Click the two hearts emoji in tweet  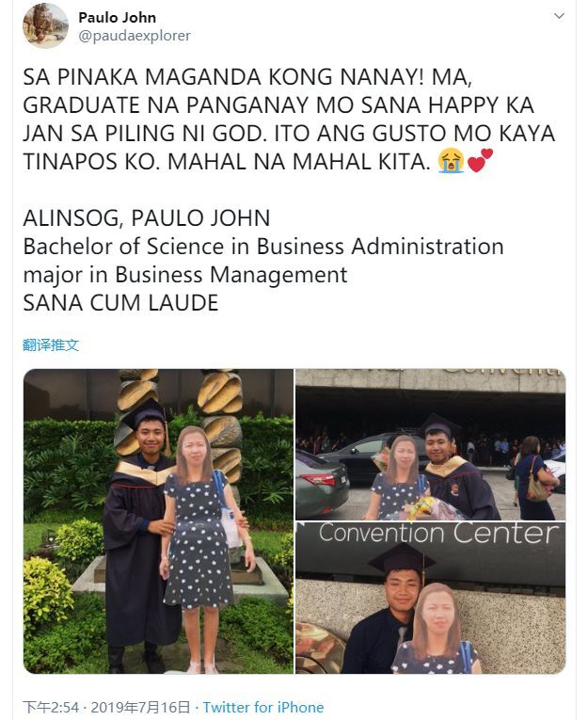tap(479, 161)
